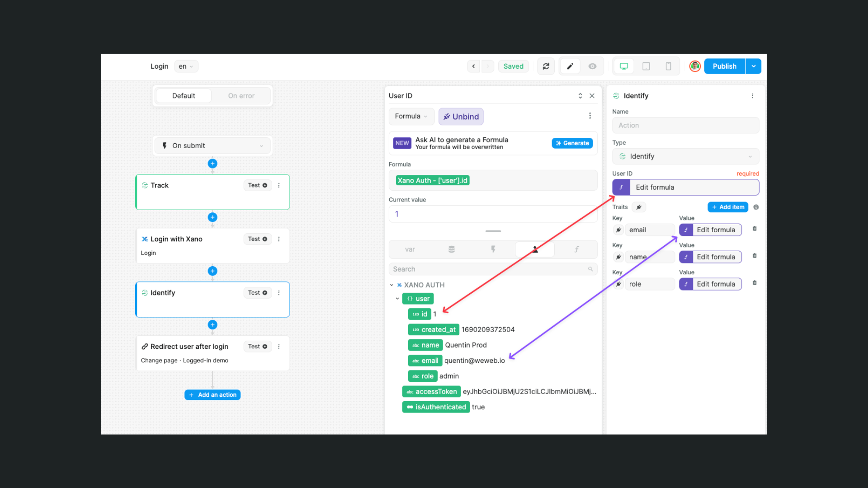This screenshot has height=488, width=868.
Task: Open the user avatar icon near Publish
Action: point(695,66)
